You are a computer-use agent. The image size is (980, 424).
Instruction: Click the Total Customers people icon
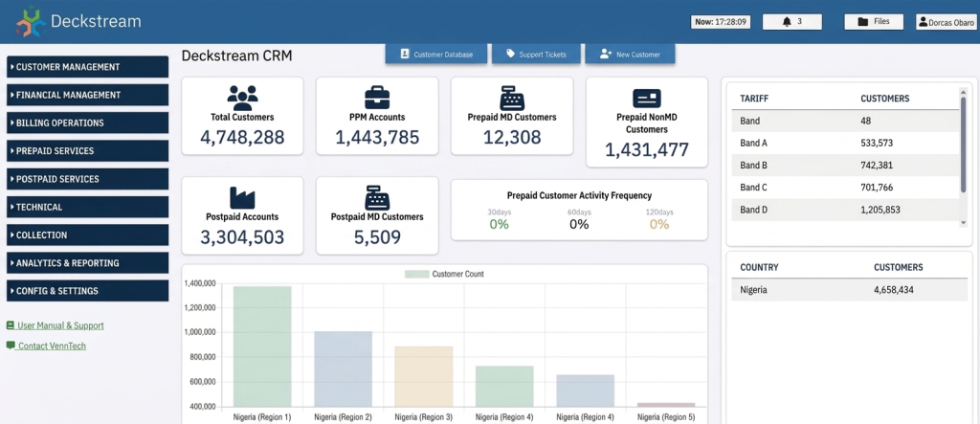[x=242, y=99]
